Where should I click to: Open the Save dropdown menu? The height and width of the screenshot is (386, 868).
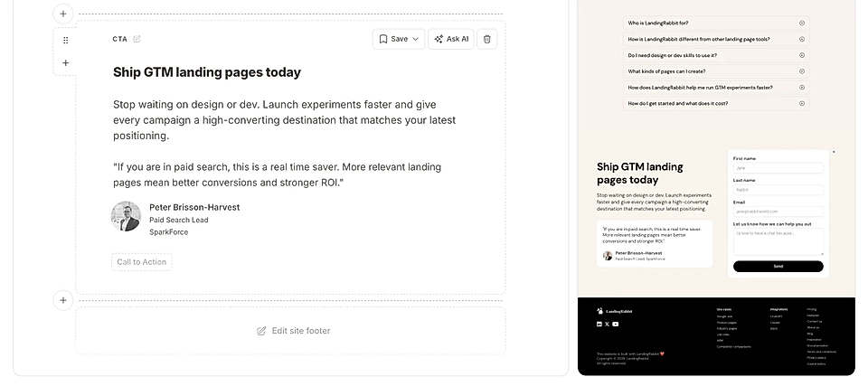399,39
